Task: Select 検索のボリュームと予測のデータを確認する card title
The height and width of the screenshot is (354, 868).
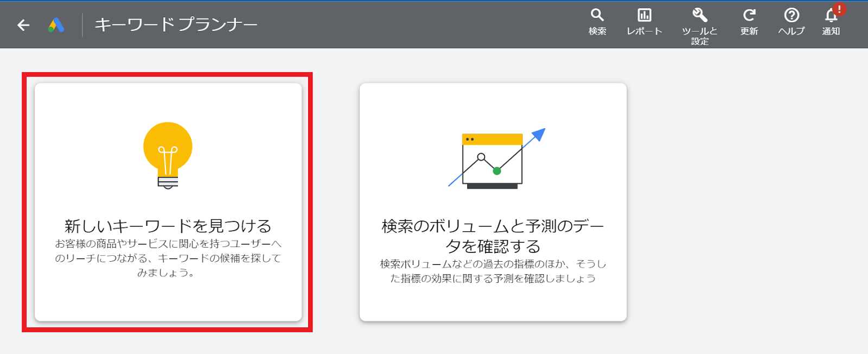Action: 493,236
